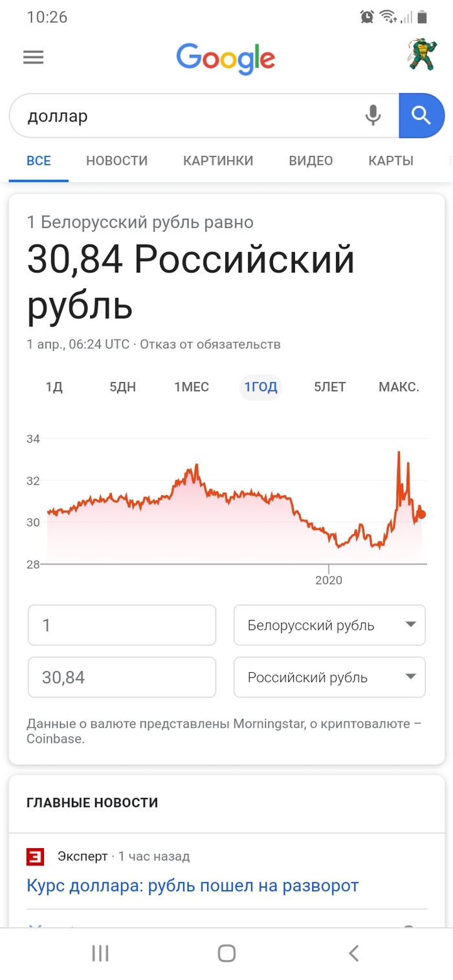Tap the Wi-Fi status icon
Screen dimensions: 453x980
387,16
